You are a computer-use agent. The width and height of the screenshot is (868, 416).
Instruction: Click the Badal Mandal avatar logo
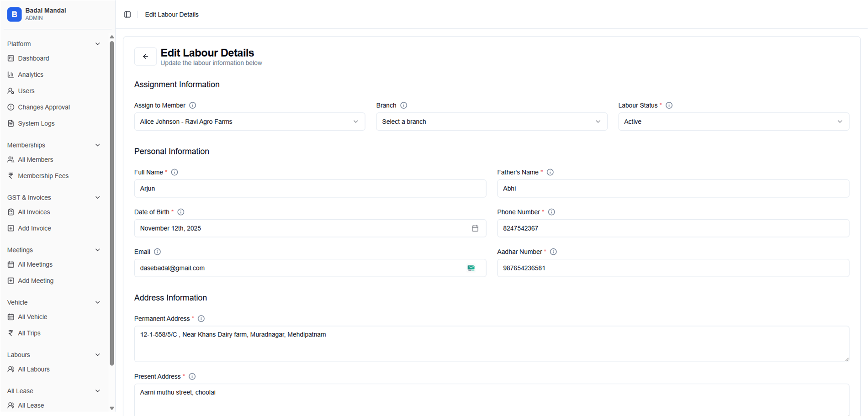[x=14, y=14]
